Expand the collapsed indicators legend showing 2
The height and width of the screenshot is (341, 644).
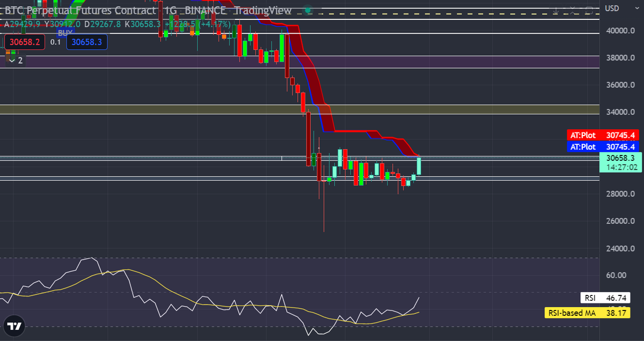(x=16, y=60)
